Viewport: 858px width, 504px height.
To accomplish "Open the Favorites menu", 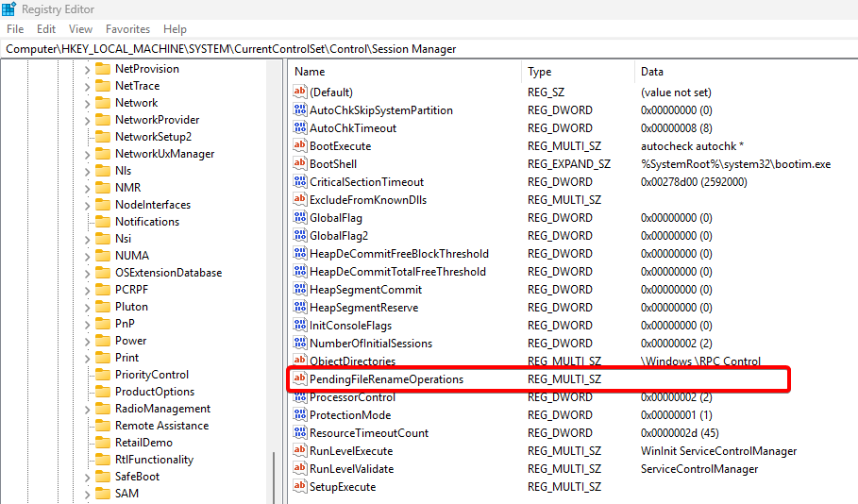I will coord(127,29).
